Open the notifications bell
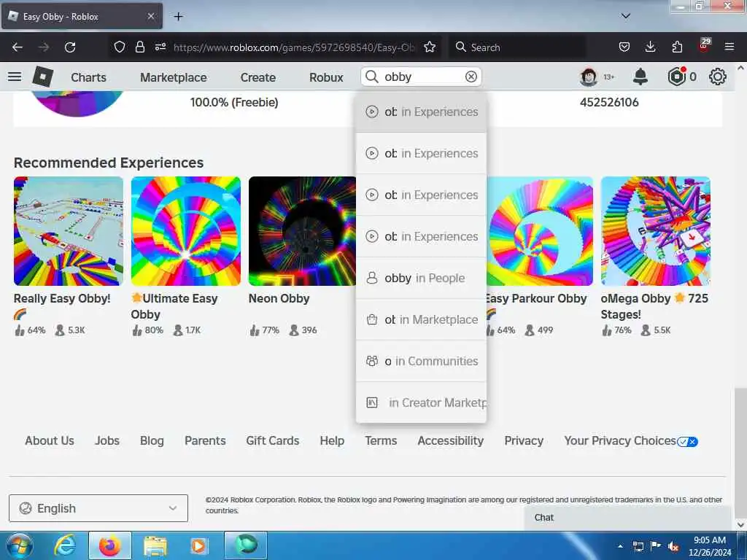 click(640, 77)
